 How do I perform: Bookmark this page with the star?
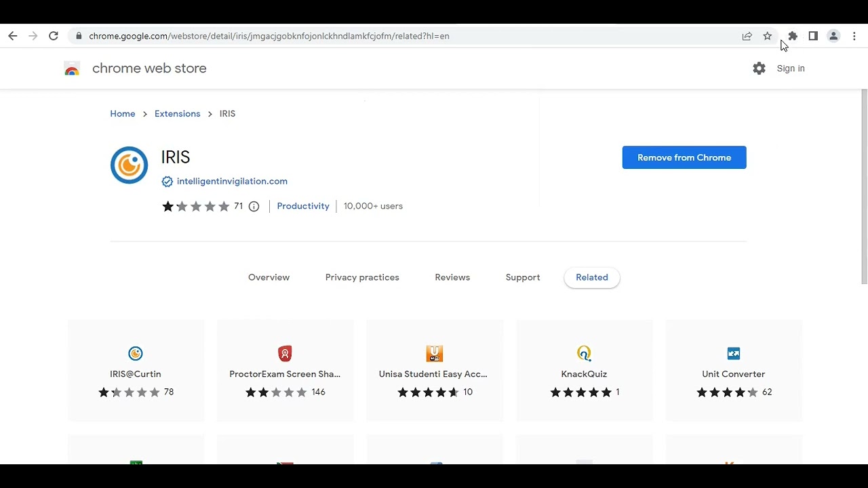768,36
